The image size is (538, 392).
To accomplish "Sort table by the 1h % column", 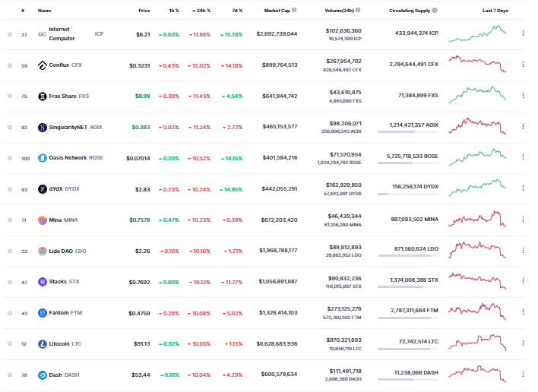I will pyautogui.click(x=174, y=11).
